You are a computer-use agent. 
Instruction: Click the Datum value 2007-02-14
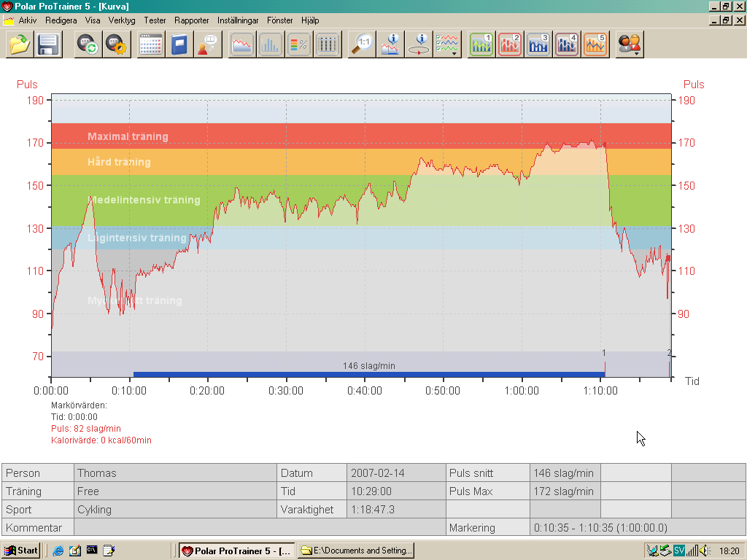(396, 472)
